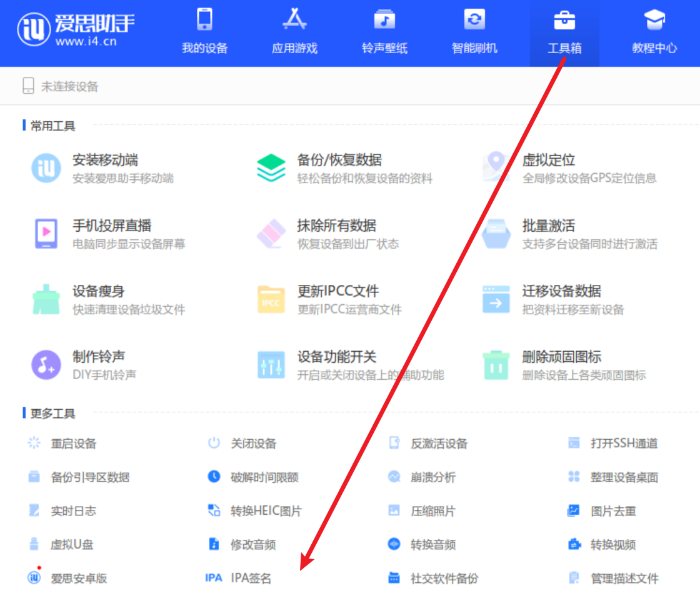Viewport: 700px width, 601px height.
Task: Open 制作铃声 title
Action: click(99, 357)
